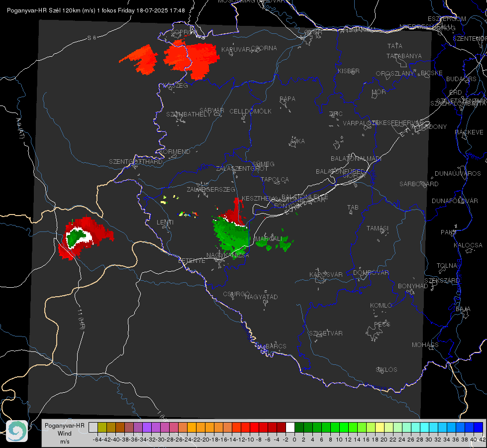Click the KAPOSVAR city label
The height and width of the screenshot is (448, 487).
click(326, 274)
